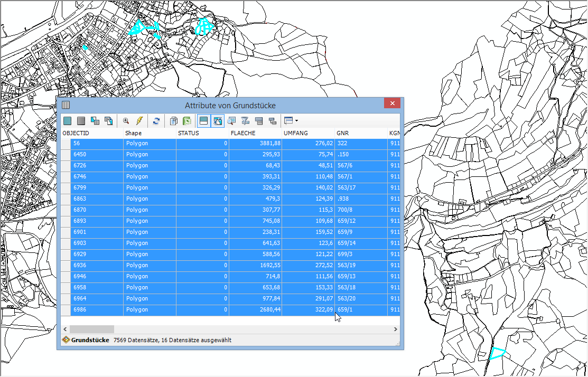Click the right arrow of horizontal scrollbar
Viewport: 588px width, 377px height.
pyautogui.click(x=396, y=329)
